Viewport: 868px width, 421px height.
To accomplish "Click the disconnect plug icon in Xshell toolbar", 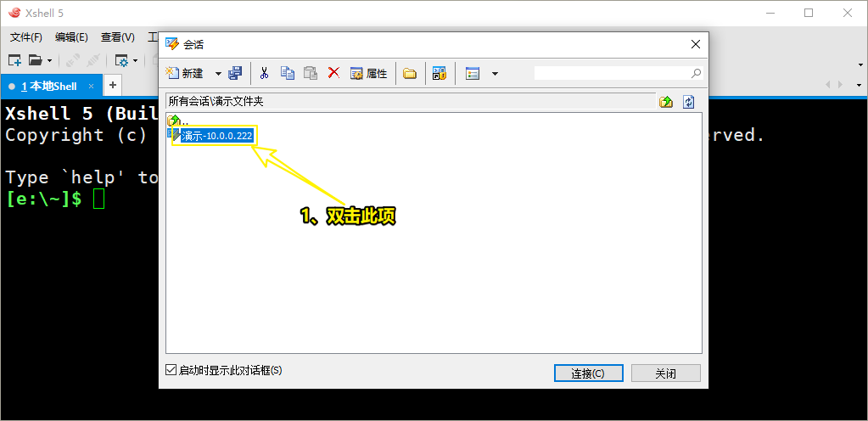I will [72, 59].
